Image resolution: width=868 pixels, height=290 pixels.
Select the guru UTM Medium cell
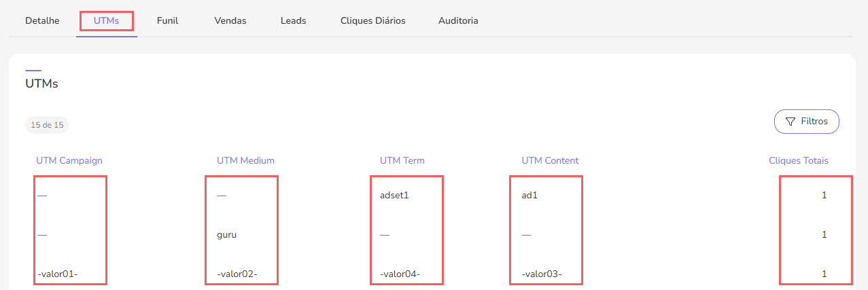[227, 234]
